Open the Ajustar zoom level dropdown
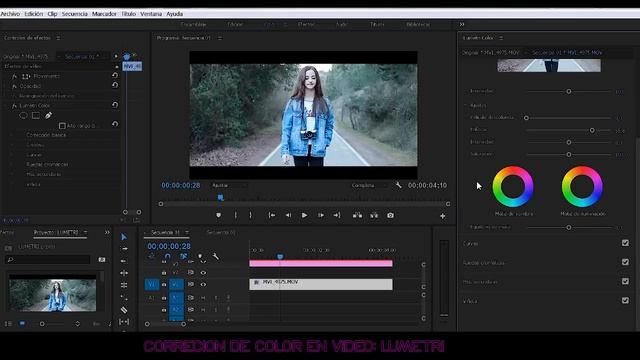 [229, 185]
